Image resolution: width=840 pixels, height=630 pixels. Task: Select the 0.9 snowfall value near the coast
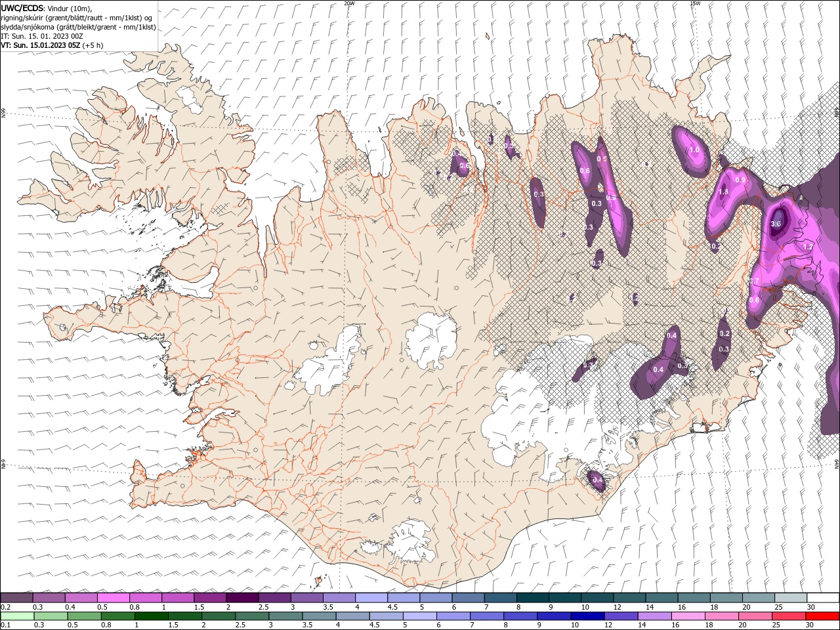pos(741,180)
